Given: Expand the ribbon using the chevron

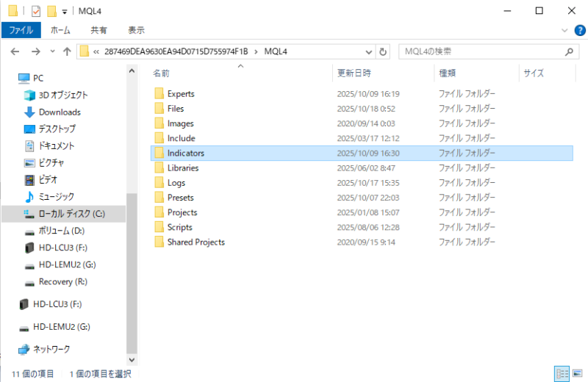Looking at the screenshot, I should [564, 30].
